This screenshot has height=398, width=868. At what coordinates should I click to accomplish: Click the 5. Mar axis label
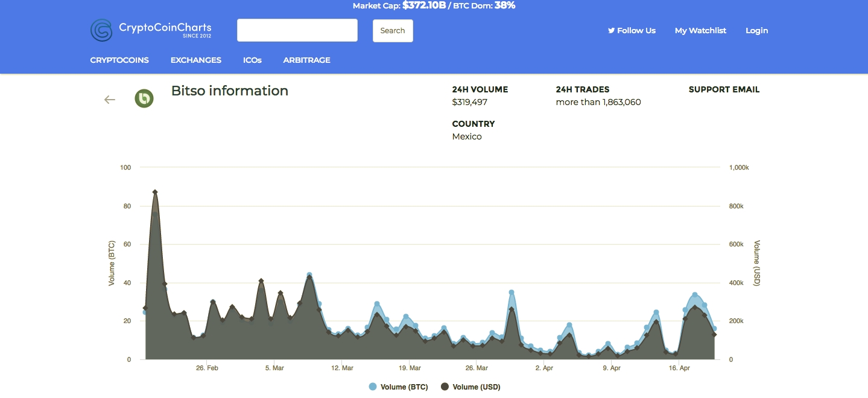click(x=274, y=368)
